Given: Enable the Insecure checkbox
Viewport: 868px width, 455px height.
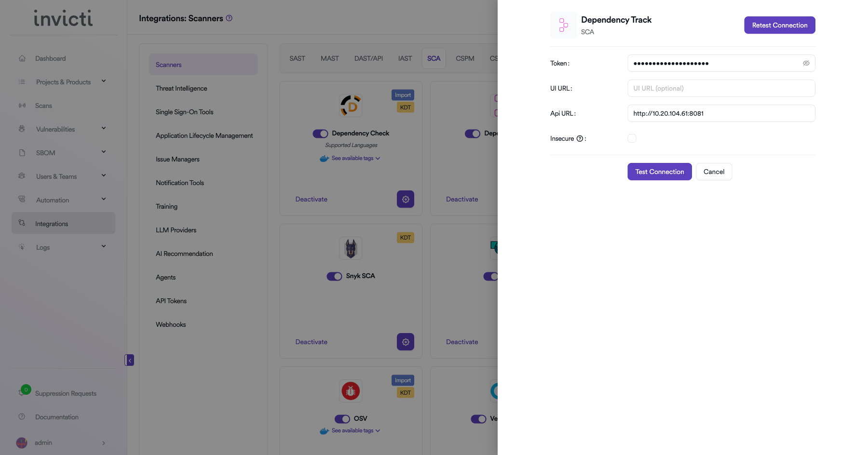Looking at the screenshot, I should point(632,138).
